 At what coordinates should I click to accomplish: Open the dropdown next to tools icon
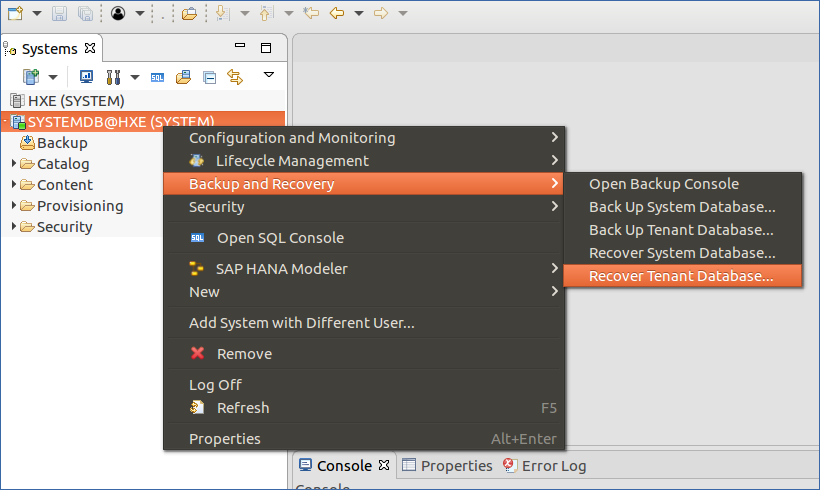135,77
